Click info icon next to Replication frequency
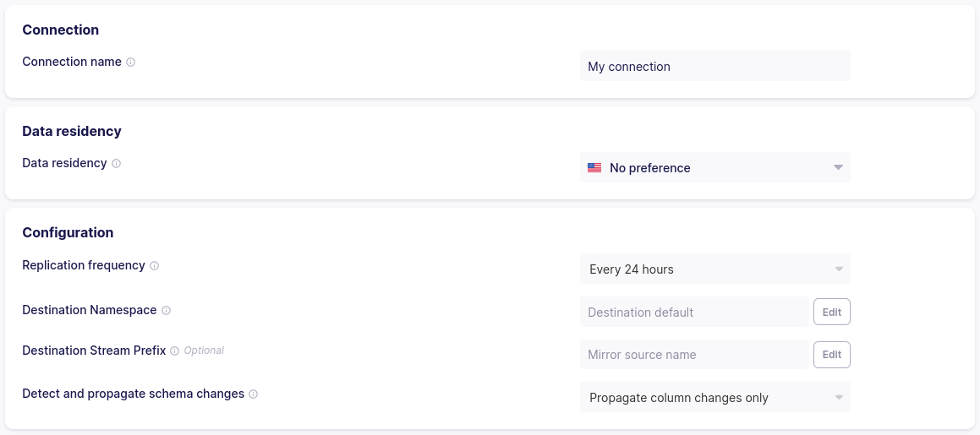The image size is (980, 435). (x=155, y=266)
